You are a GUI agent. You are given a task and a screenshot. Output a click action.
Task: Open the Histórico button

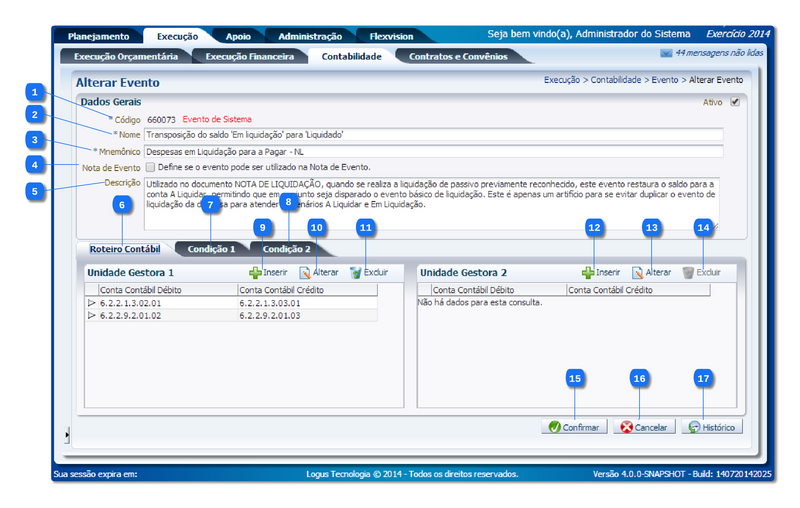711,427
